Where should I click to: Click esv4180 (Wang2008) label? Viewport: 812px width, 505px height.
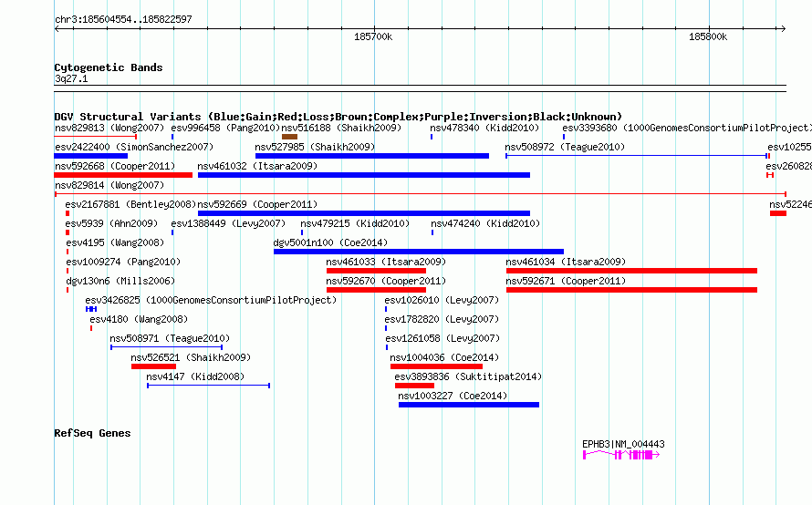pyautogui.click(x=139, y=319)
